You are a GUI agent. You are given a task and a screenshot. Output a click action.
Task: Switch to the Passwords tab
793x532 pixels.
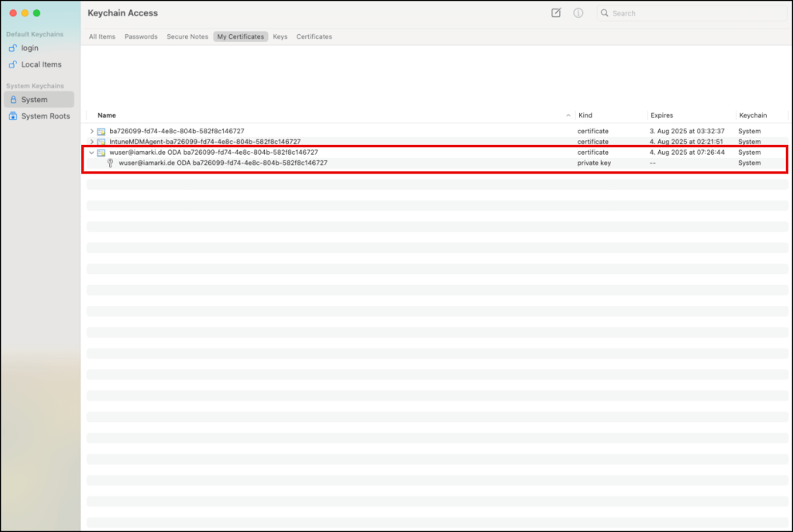pyautogui.click(x=141, y=36)
